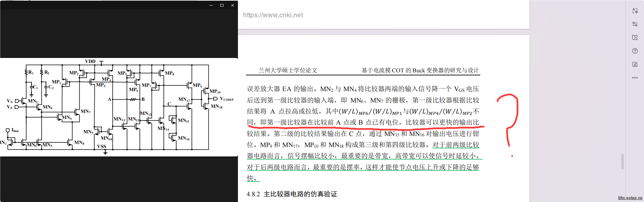Click the Ibias label in circuit diagram
This screenshot has height=202, width=644.
[15, 130]
